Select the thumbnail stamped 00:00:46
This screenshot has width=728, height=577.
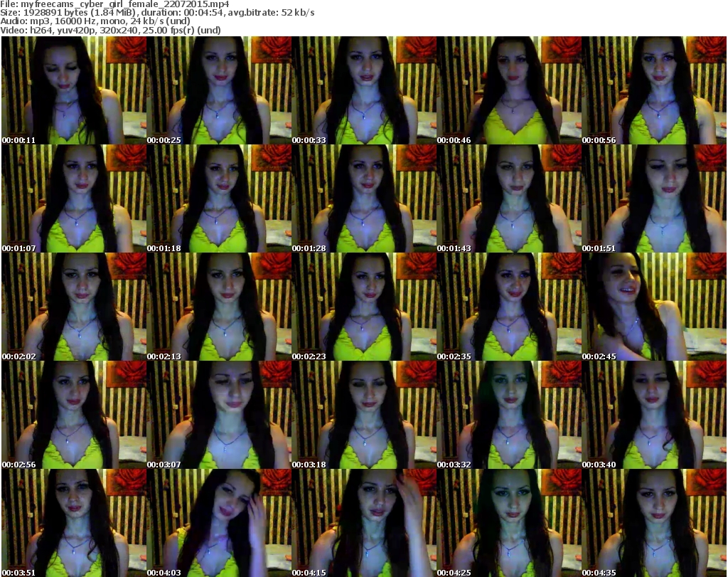point(509,90)
